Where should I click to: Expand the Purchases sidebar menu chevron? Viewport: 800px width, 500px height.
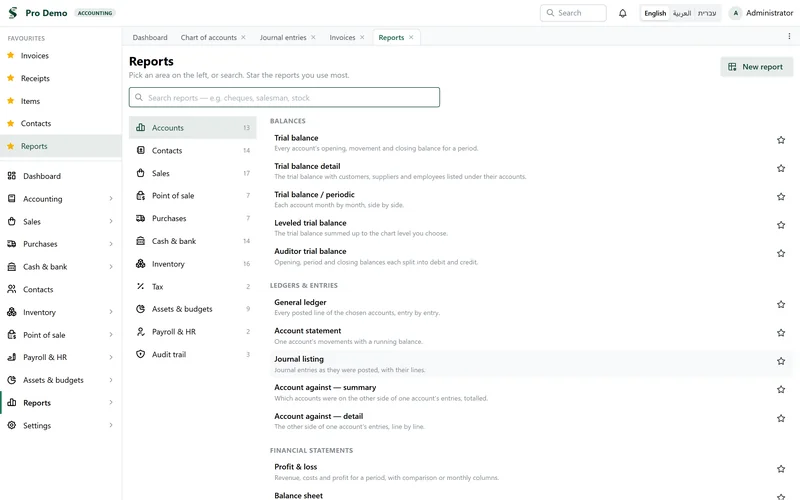(x=111, y=244)
